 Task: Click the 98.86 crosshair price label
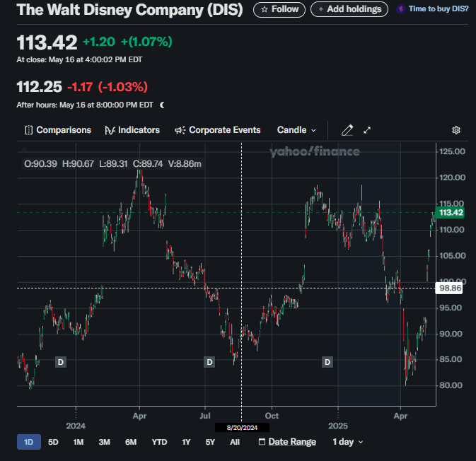[x=450, y=288]
